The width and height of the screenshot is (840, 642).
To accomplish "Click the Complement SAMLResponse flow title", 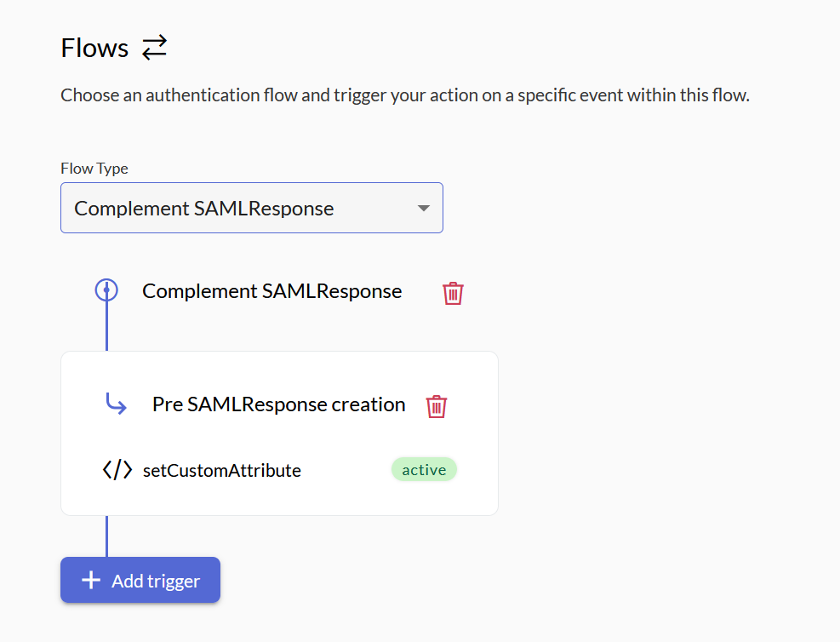I will tap(271, 291).
